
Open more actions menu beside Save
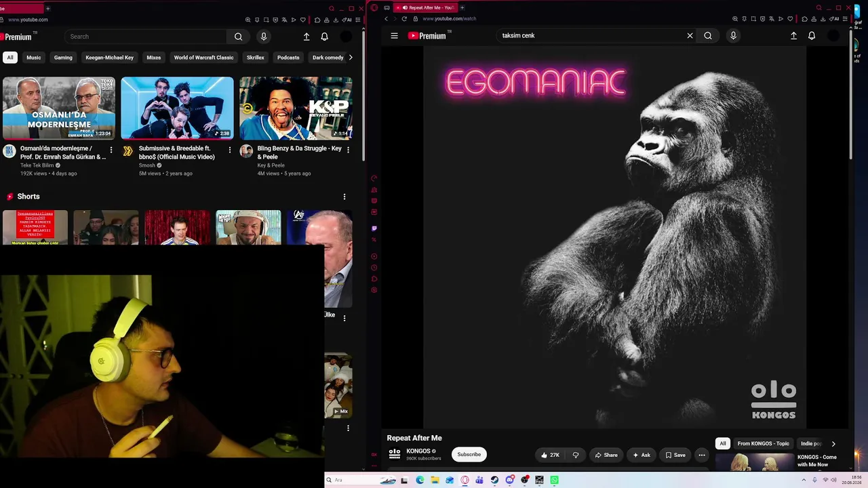pos(702,455)
